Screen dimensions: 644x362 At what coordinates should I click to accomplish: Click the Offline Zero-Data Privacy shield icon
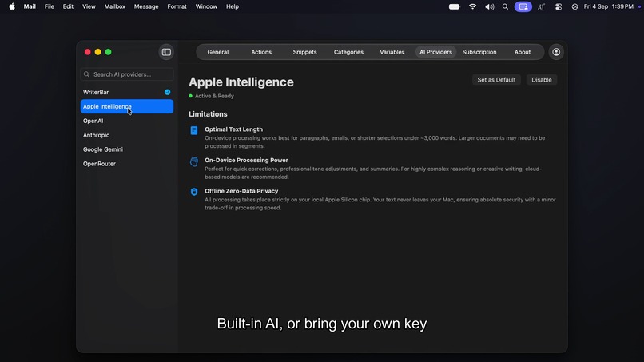pyautogui.click(x=194, y=192)
